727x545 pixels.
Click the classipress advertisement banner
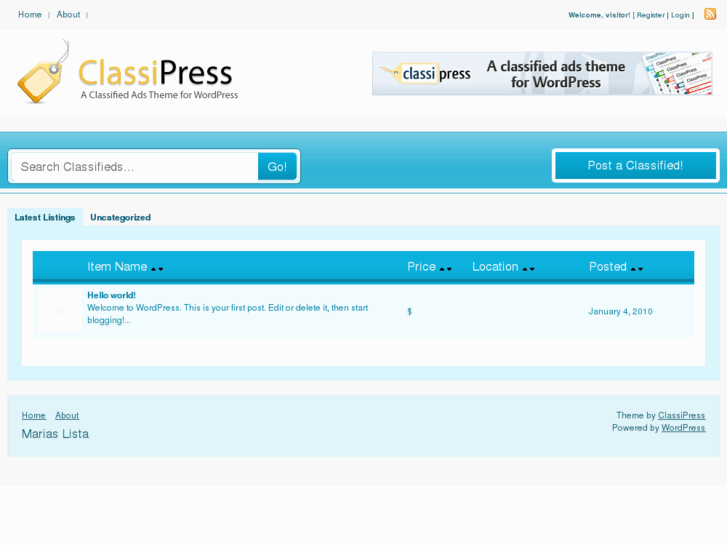click(x=542, y=73)
